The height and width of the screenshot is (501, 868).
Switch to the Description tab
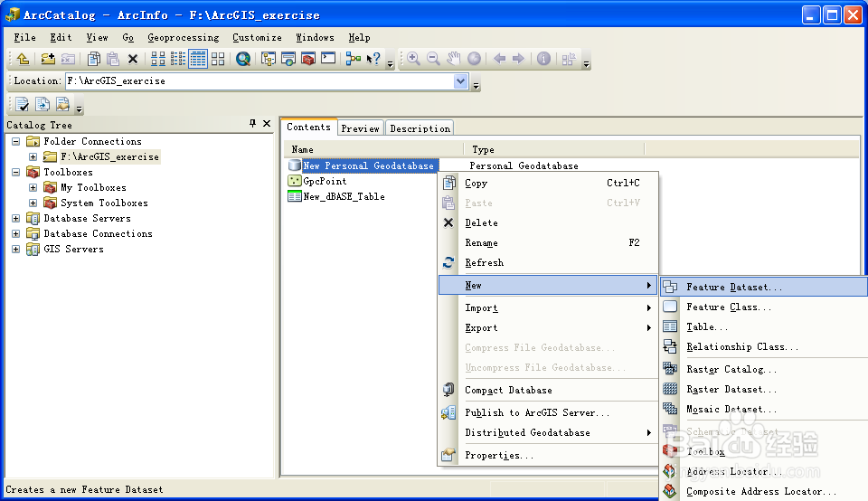pos(420,128)
